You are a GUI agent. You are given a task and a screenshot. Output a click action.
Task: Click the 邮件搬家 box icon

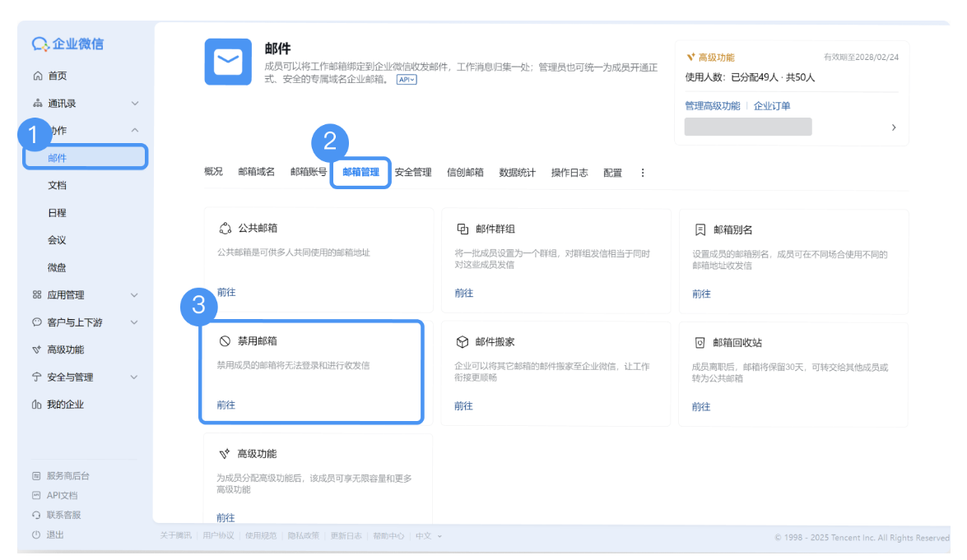(462, 342)
